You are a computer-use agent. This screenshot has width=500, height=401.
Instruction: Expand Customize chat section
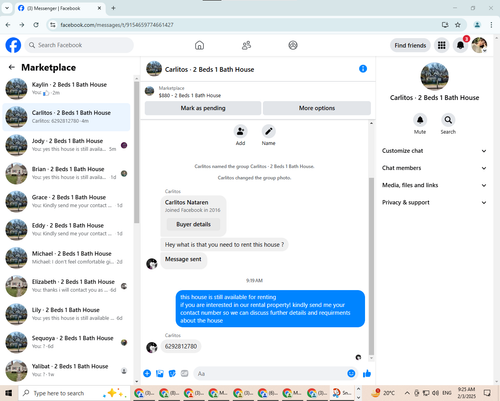point(434,151)
